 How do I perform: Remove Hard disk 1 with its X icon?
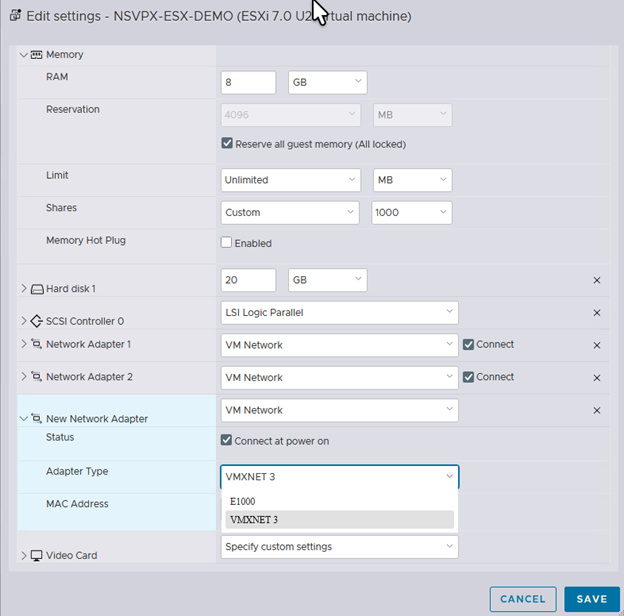[x=597, y=281]
